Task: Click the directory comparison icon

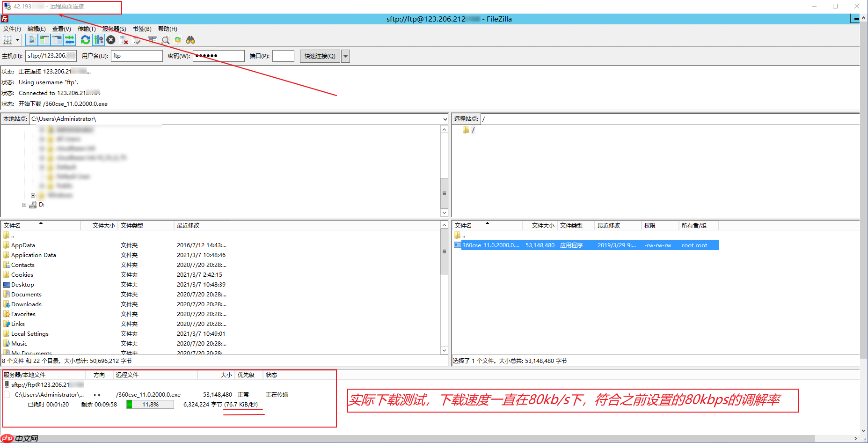Action: [x=153, y=40]
